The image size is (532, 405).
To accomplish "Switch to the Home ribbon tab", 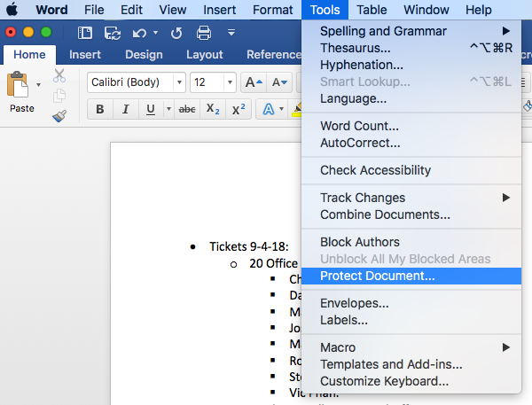I will tap(29, 54).
